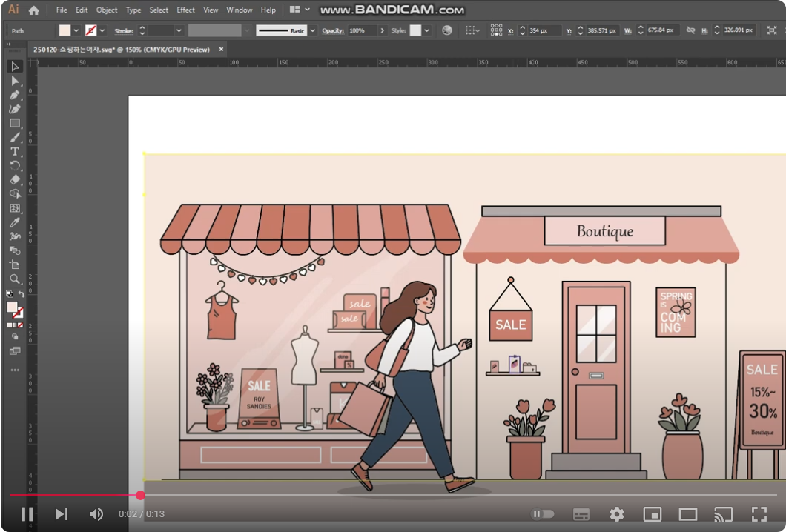Select the Eyedropper tool
Screen dimensions: 786x532
point(15,222)
